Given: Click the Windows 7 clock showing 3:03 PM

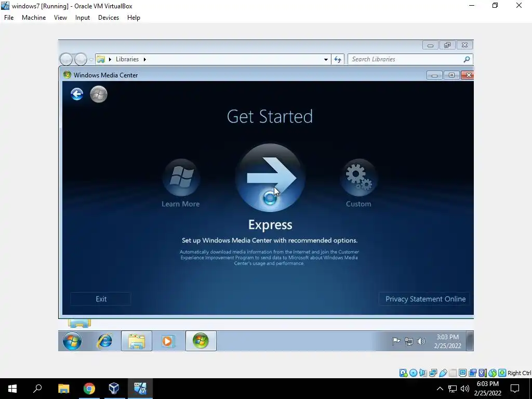Looking at the screenshot, I should 447,341.
